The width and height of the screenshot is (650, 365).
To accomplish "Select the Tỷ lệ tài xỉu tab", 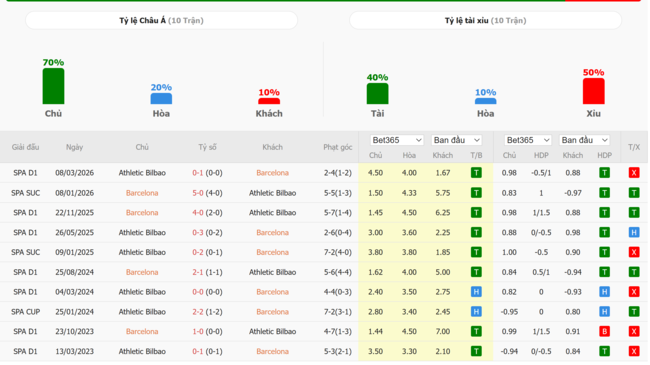I will [485, 20].
